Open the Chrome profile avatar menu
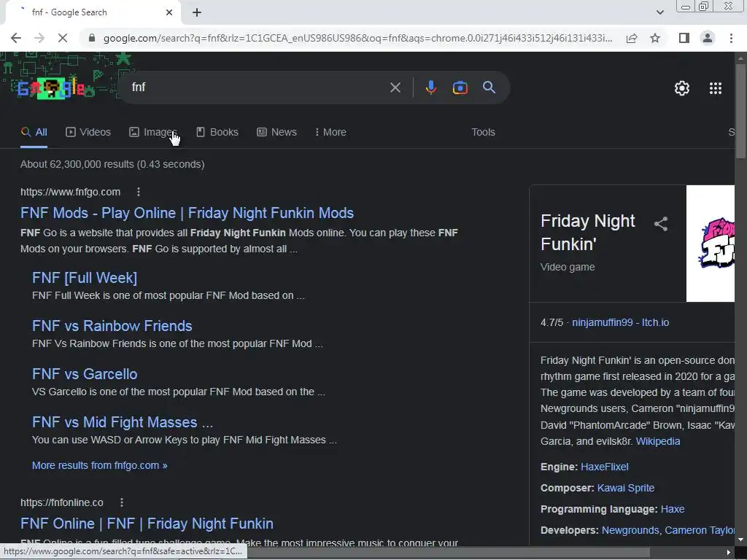 click(x=708, y=38)
